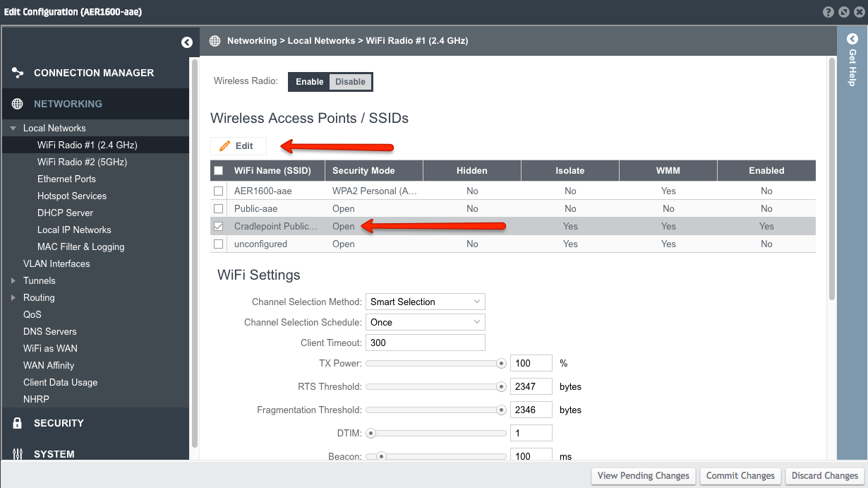Open the Channel Selection Schedule dropdown

coord(425,322)
